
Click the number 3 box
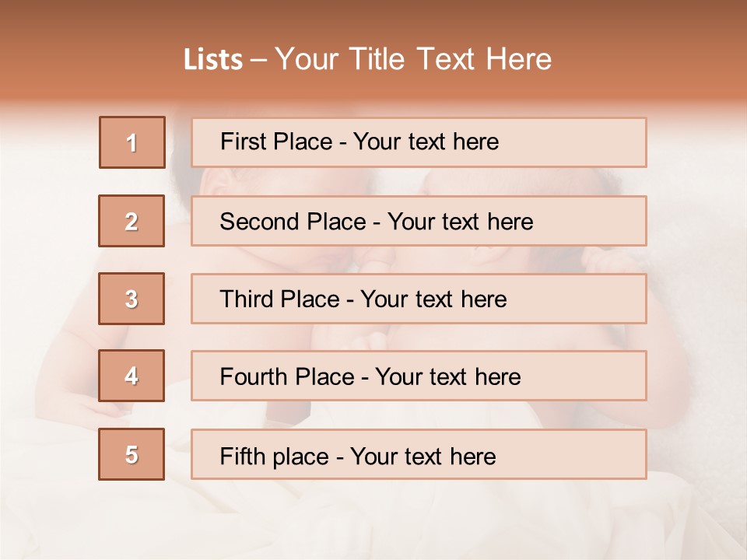tap(132, 299)
